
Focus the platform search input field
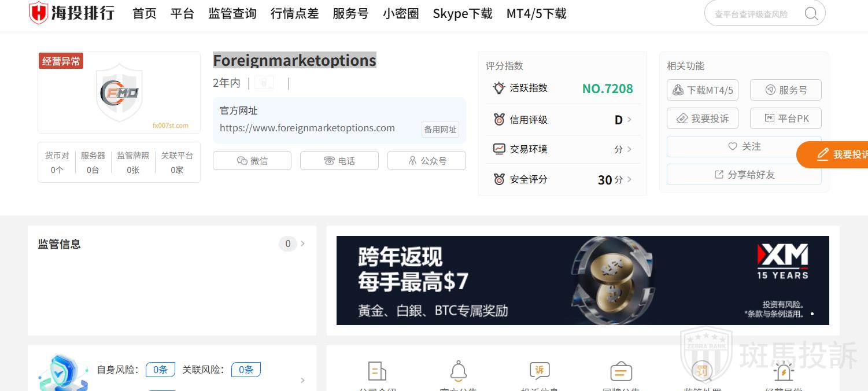coord(754,14)
